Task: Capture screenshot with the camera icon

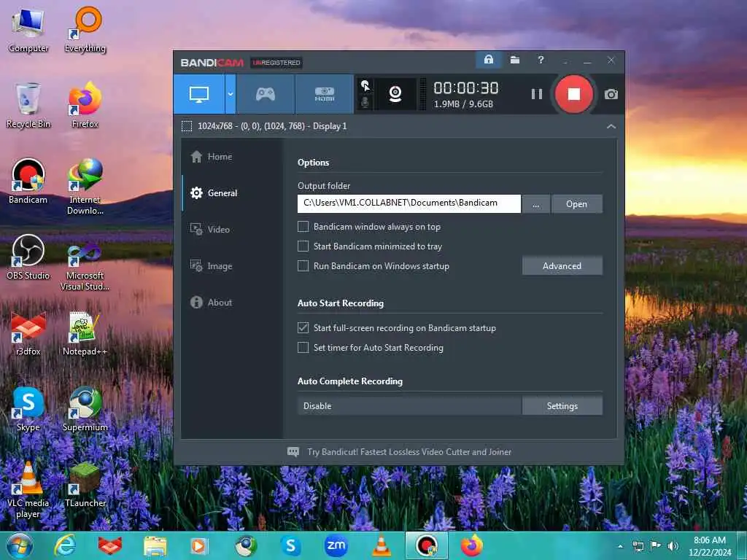Action: tap(611, 94)
